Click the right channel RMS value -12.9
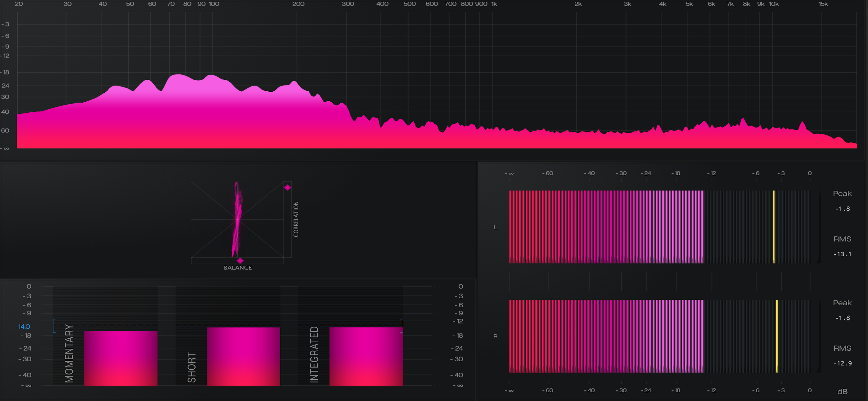Image resolution: width=868 pixels, height=401 pixels. coord(842,363)
